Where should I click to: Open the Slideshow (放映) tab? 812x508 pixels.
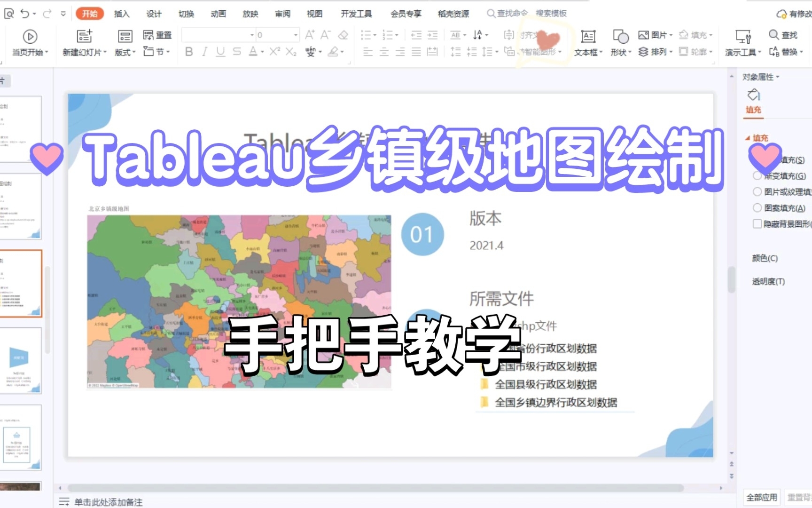click(x=250, y=14)
